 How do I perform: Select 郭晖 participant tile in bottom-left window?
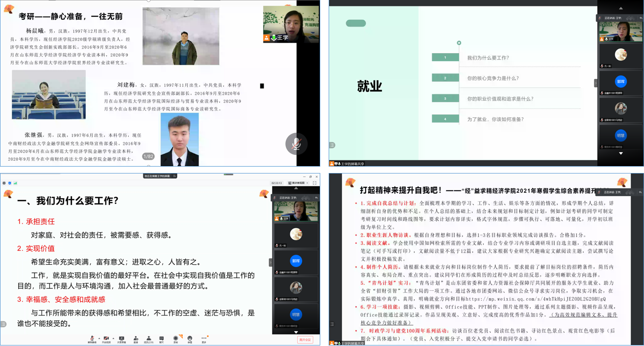(296, 261)
